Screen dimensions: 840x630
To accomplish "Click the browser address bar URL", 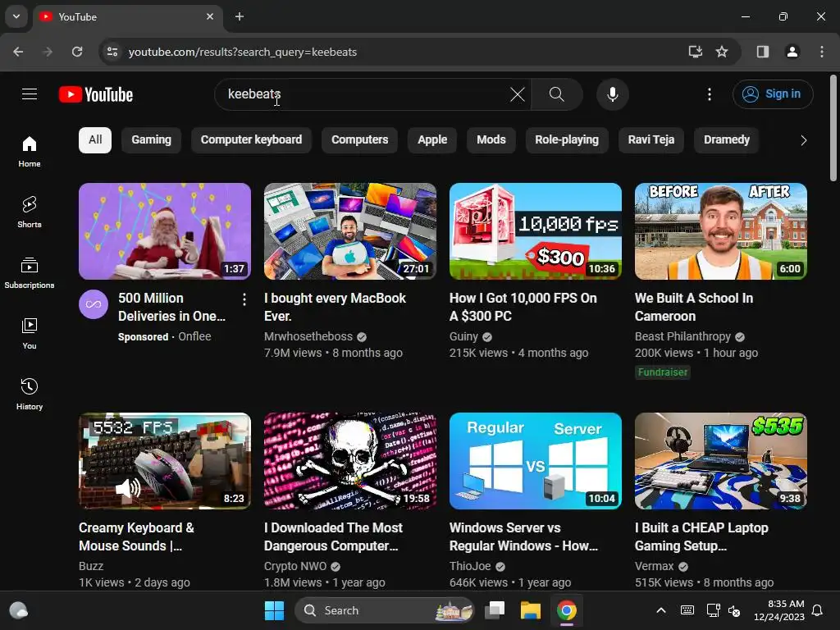I will click(243, 52).
